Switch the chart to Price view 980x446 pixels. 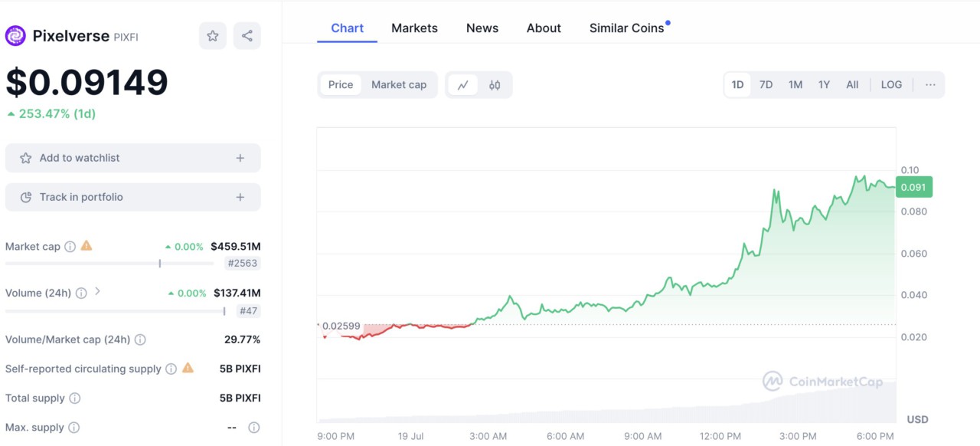pyautogui.click(x=340, y=84)
